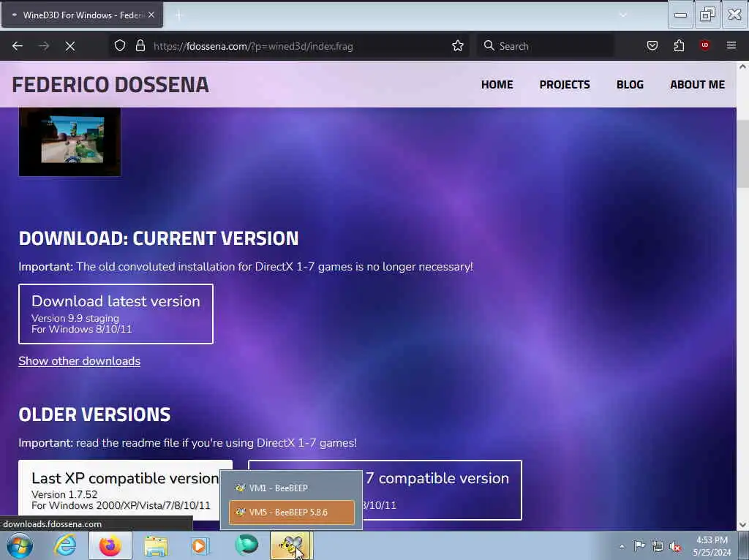Click the page scrollbar up arrow
This screenshot has width=749, height=560.
click(742, 67)
